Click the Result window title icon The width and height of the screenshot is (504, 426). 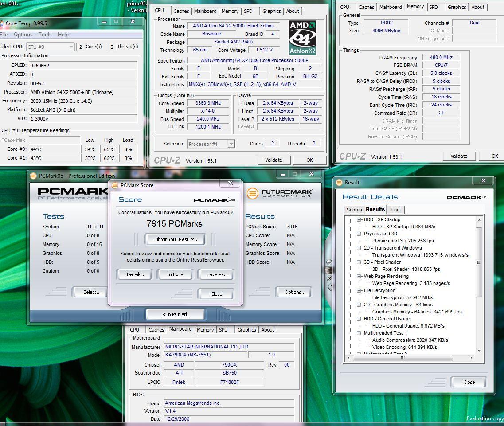pos(339,182)
